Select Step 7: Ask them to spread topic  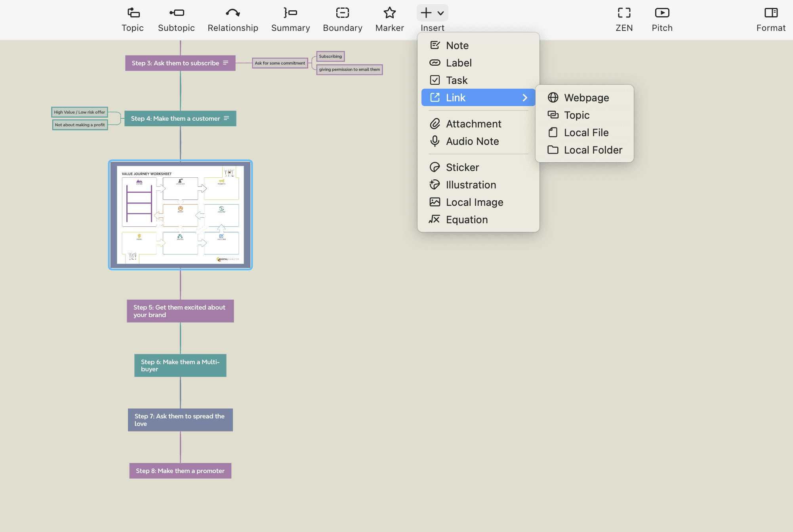point(180,420)
